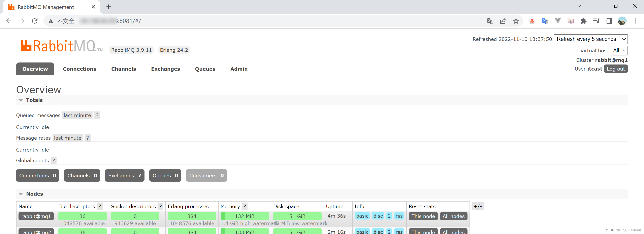Log out of user itcast
The image size is (644, 234).
point(615,69)
